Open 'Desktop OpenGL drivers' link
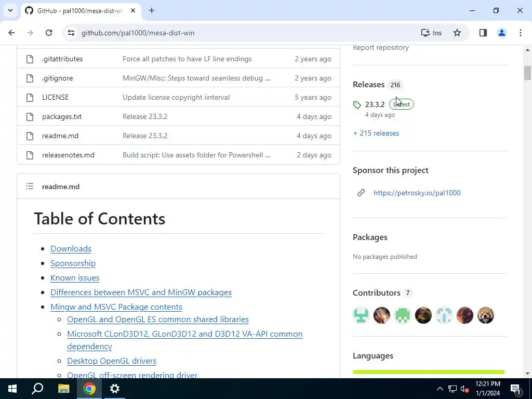The image size is (532, 399). (x=112, y=361)
